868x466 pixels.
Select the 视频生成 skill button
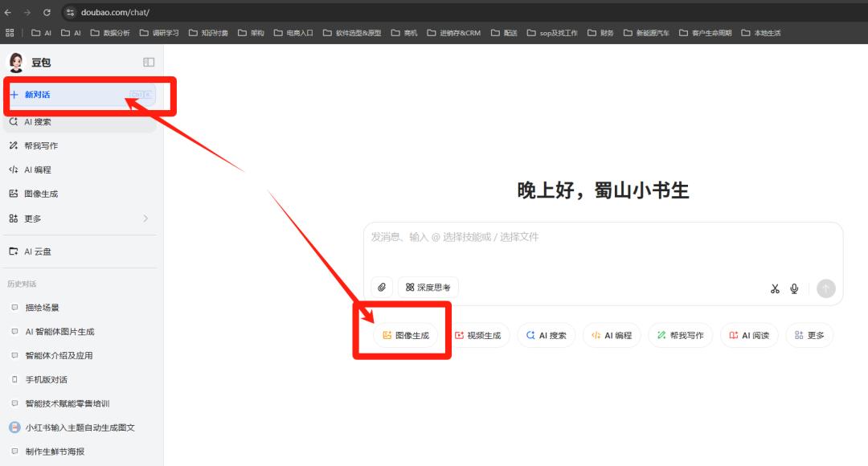pyautogui.click(x=480, y=335)
